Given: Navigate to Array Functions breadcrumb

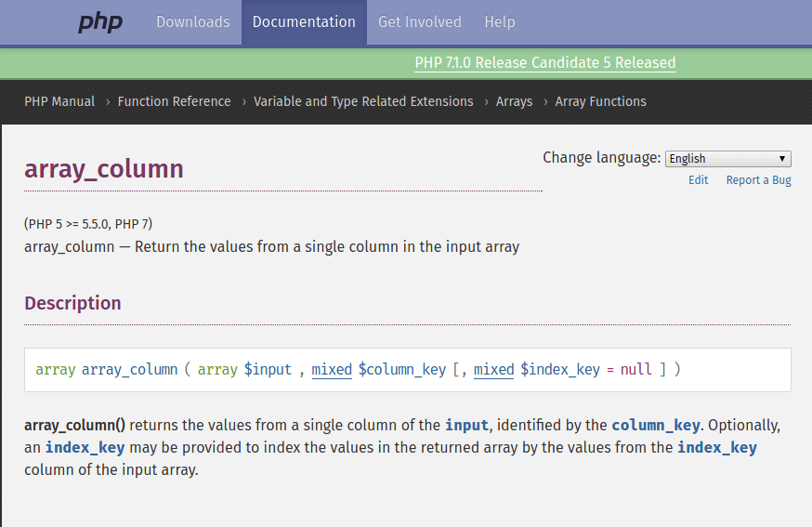Looking at the screenshot, I should click(601, 101).
